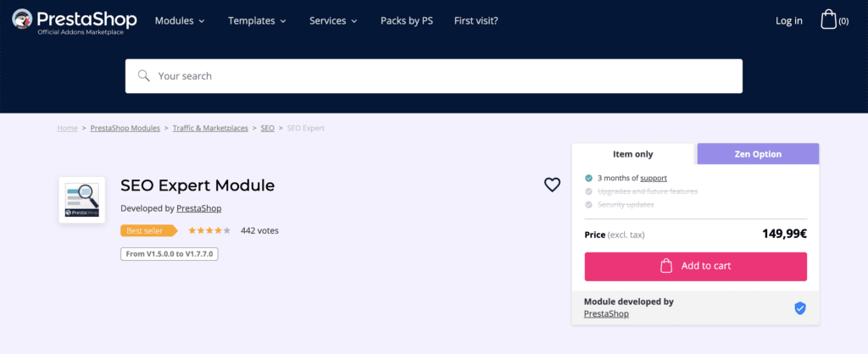This screenshot has width=868, height=354.
Task: Click the green check next to 3 months support
Action: [x=588, y=178]
